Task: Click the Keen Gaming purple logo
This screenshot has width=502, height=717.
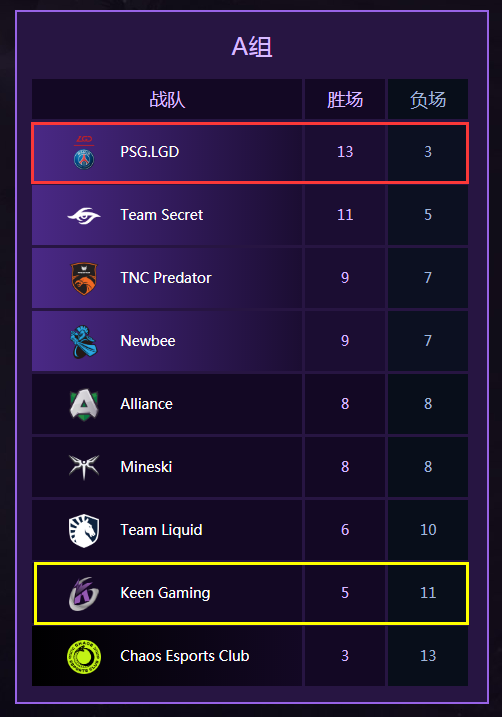Action: point(84,594)
